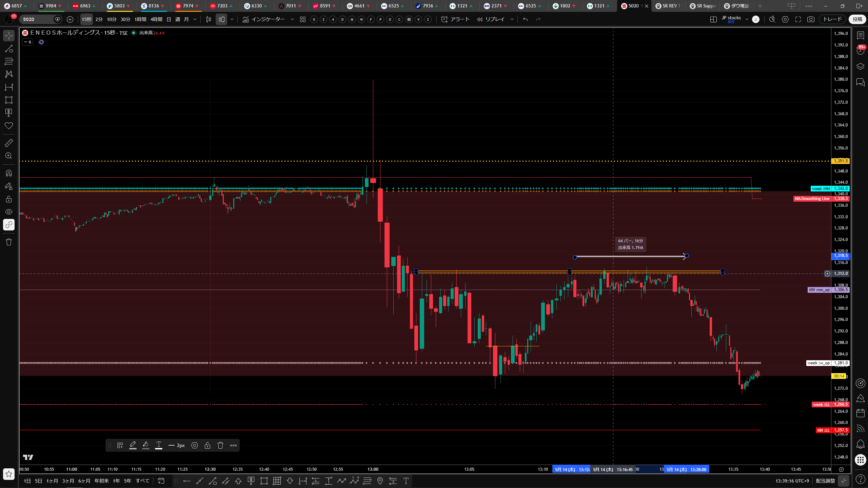Select the 1ヶ月 date range
868x488 pixels.
pyautogui.click(x=52, y=481)
